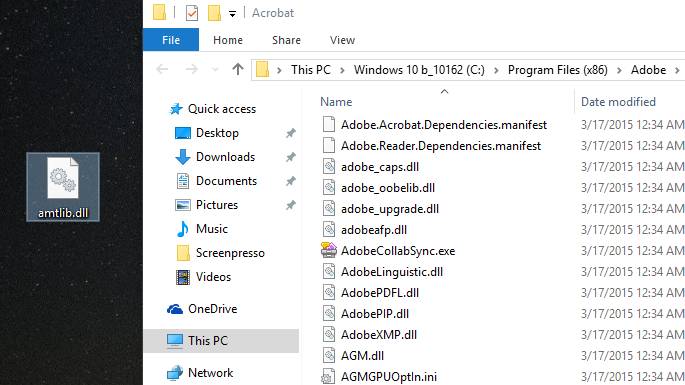Select adobe_oobelib.dll file
Viewport: 685px width, 385px height.
pos(387,188)
